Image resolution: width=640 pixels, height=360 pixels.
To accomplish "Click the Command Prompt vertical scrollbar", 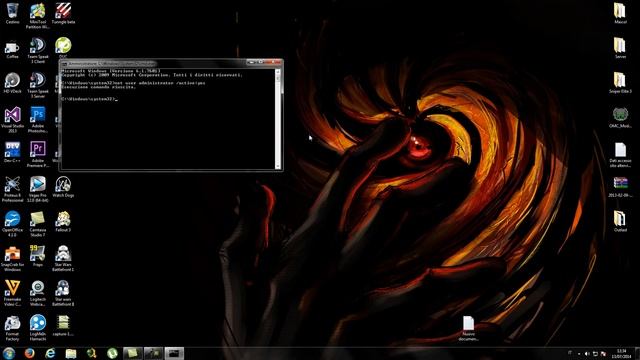I will pyautogui.click(x=278, y=119).
